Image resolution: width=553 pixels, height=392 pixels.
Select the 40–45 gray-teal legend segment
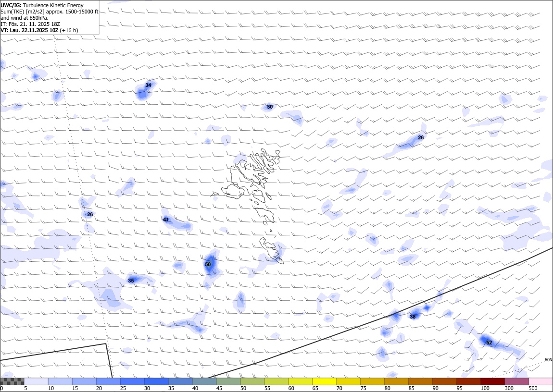[x=204, y=381]
